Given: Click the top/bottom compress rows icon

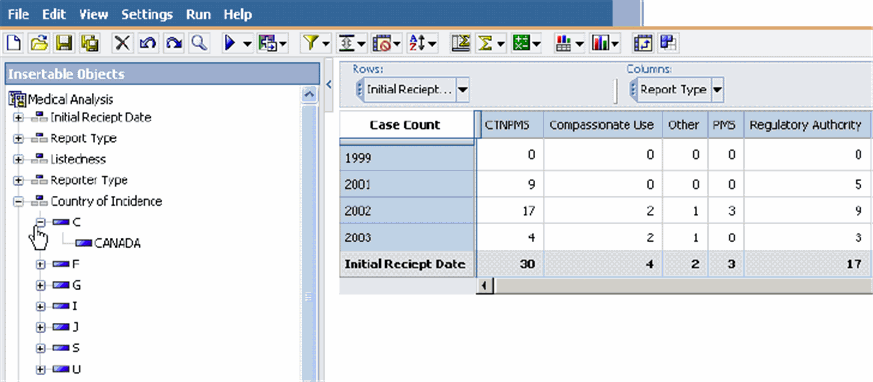Looking at the screenshot, I should click(x=346, y=43).
